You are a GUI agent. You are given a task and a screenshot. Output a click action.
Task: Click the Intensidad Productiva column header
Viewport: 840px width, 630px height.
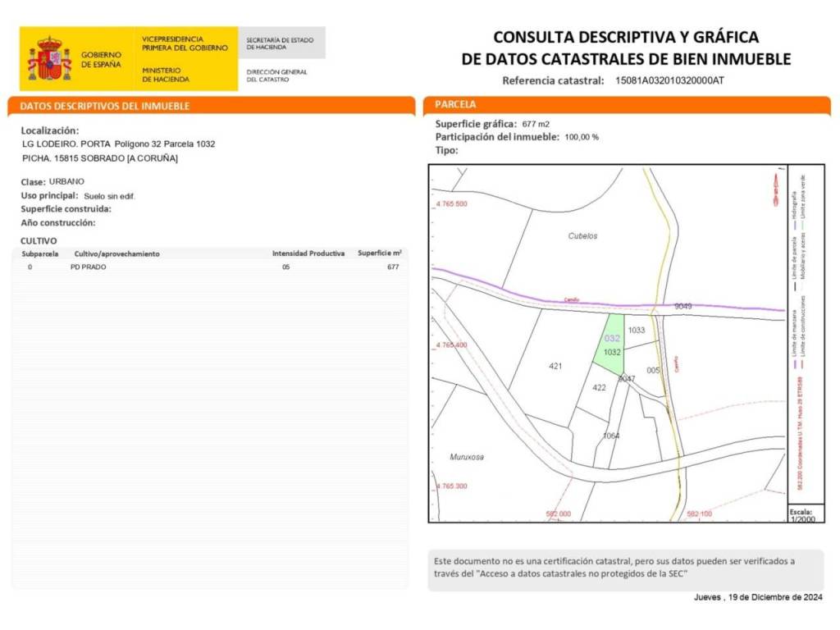[x=308, y=253]
